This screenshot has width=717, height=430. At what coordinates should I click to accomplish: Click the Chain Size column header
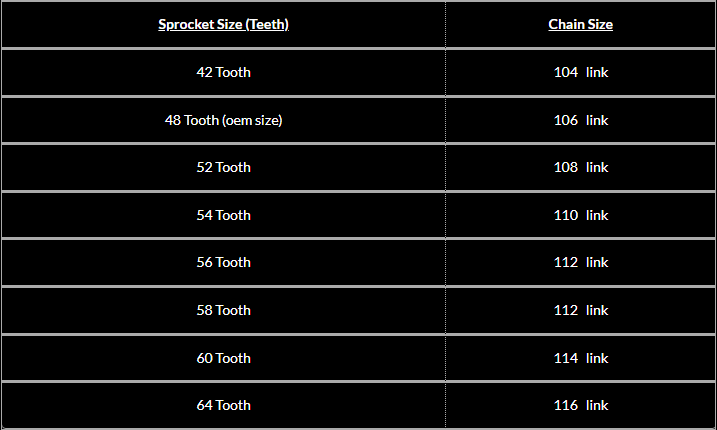coord(580,24)
